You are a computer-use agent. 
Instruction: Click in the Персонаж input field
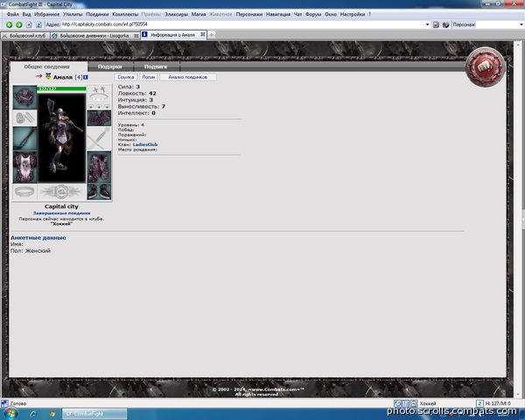(x=497, y=24)
